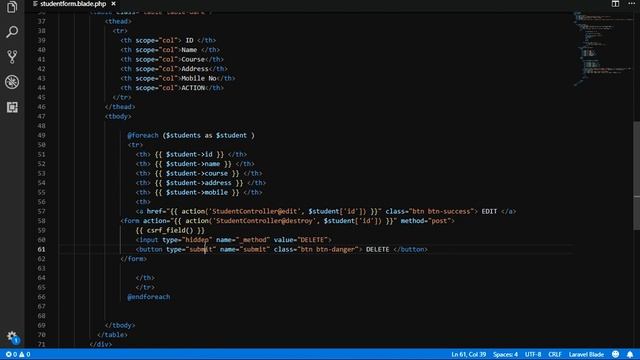The width and height of the screenshot is (640, 360).
Task: Click line number 61 in gutter
Action: 42,249
